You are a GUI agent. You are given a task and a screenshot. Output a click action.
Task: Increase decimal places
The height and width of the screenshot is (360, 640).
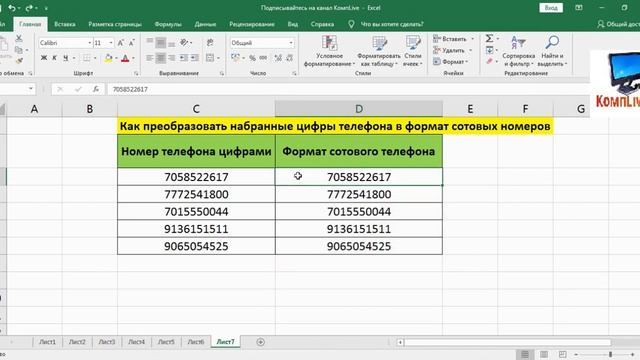[x=278, y=58]
